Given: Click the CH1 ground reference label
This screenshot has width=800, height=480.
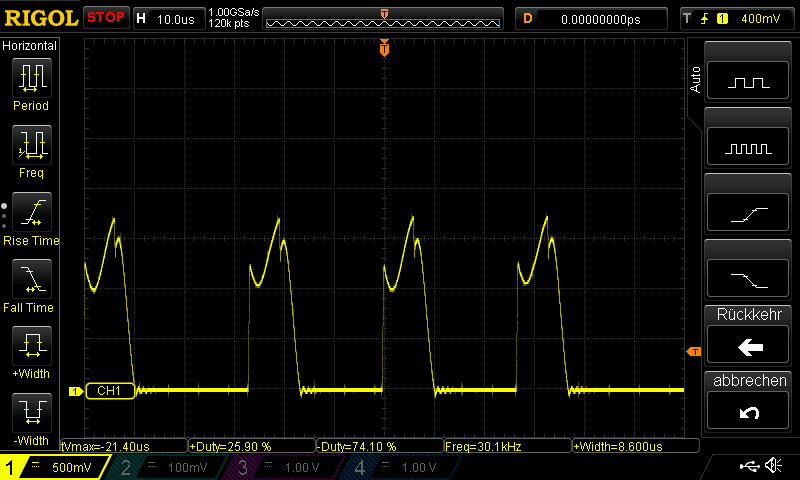Looking at the screenshot, I should click(x=110, y=391).
